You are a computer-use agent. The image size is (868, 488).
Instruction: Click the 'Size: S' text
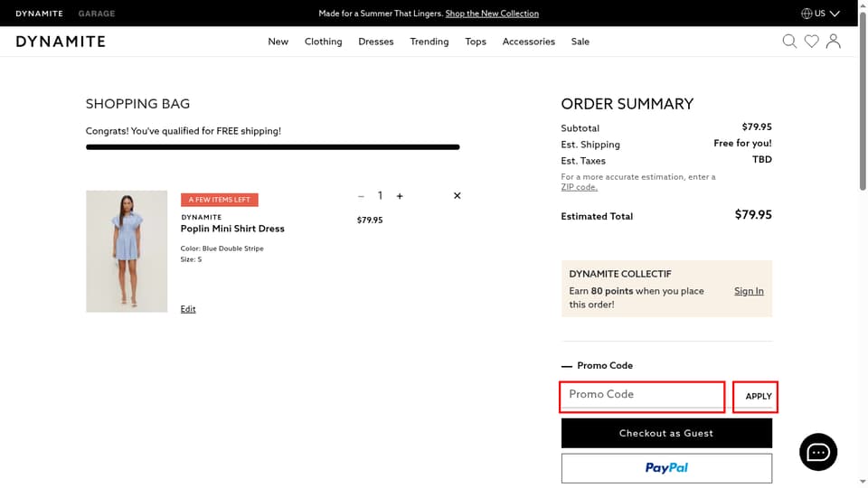click(191, 259)
